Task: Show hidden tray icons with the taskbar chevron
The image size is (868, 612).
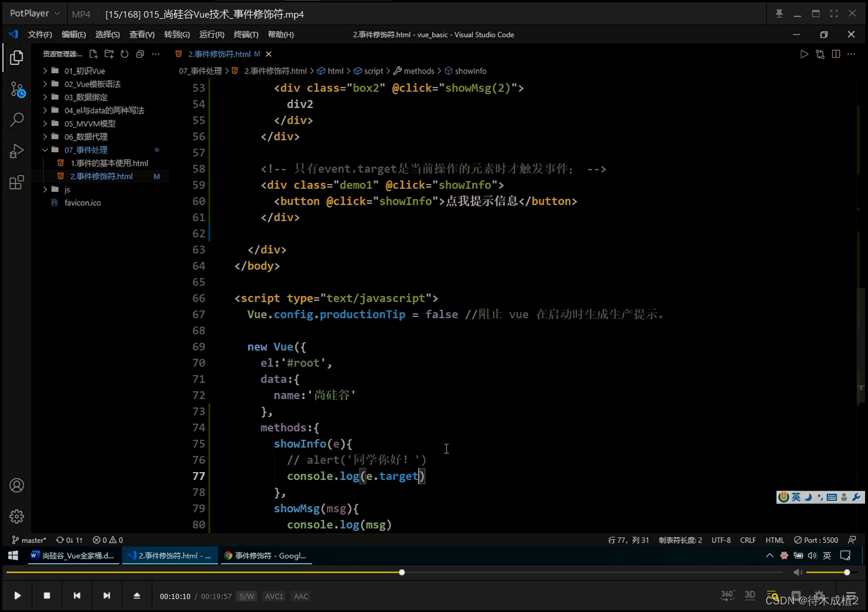Action: click(769, 556)
